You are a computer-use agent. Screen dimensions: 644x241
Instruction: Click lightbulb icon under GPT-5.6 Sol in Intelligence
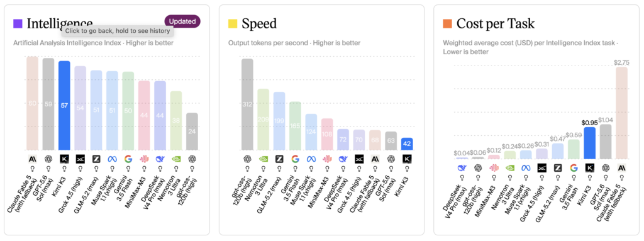(48, 168)
